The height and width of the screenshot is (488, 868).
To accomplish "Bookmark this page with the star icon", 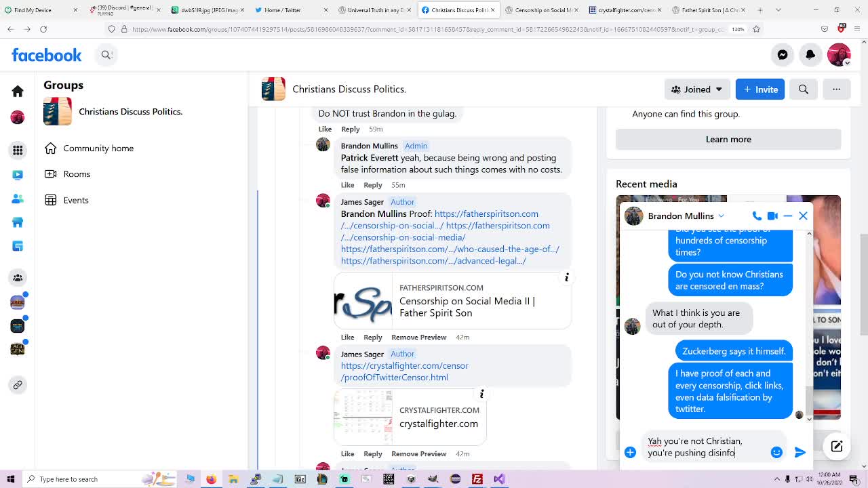I will click(756, 29).
